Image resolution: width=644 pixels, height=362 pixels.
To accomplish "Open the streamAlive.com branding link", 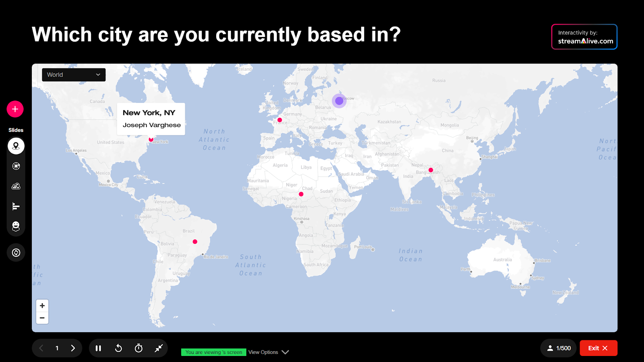I will pyautogui.click(x=584, y=37).
